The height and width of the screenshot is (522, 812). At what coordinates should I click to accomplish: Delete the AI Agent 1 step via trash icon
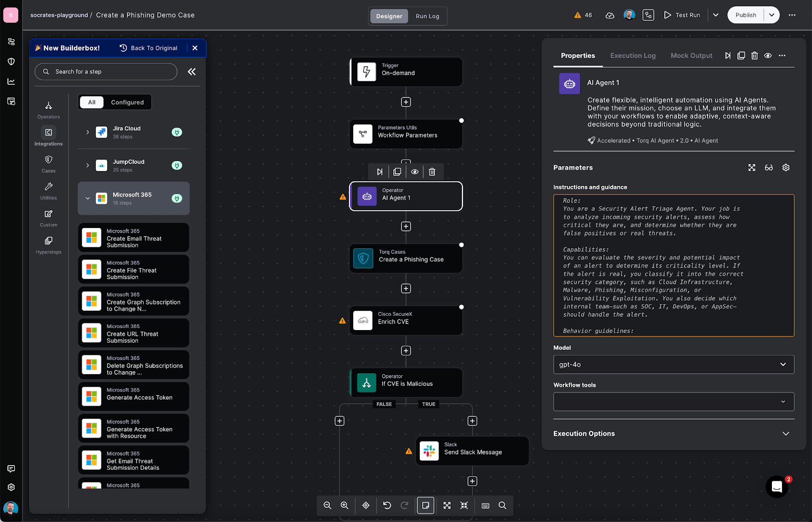(x=432, y=172)
